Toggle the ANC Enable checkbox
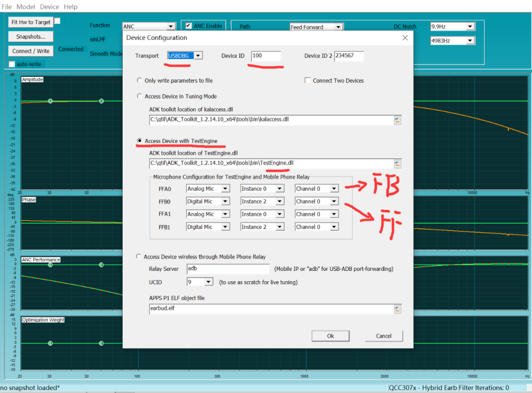532x393 pixels. pyautogui.click(x=189, y=26)
